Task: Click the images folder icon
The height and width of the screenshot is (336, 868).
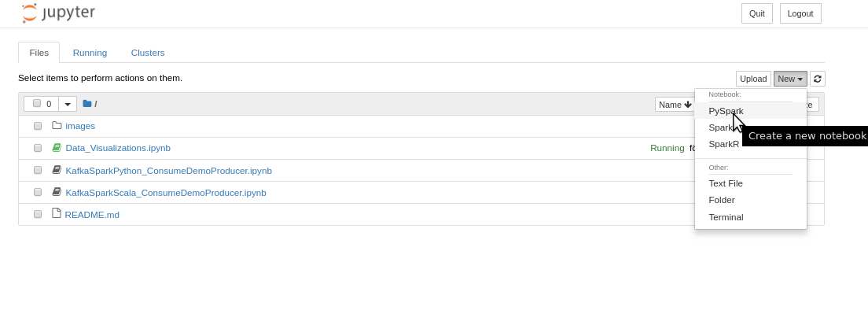Action: [57, 125]
